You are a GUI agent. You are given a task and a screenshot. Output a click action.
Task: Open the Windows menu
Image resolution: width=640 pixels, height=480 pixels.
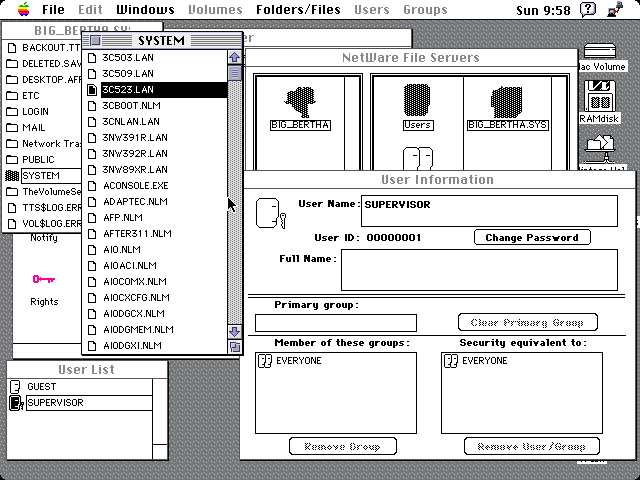[x=145, y=10]
